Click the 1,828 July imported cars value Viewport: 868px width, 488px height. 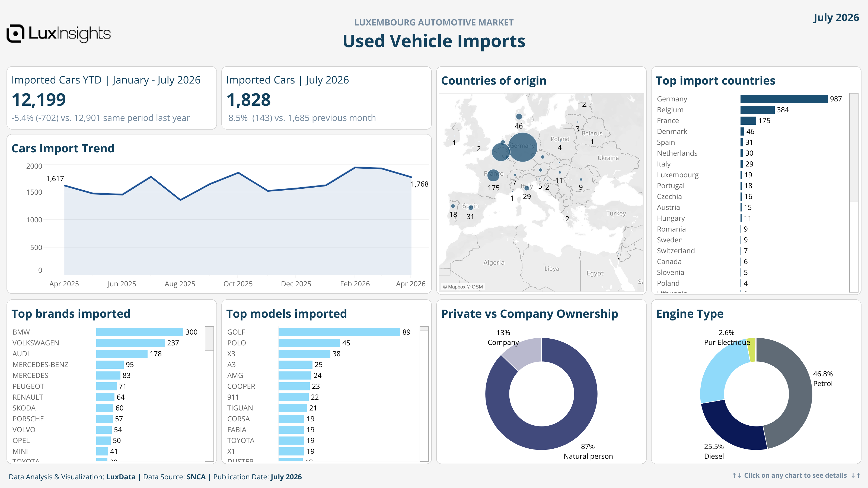pos(249,100)
